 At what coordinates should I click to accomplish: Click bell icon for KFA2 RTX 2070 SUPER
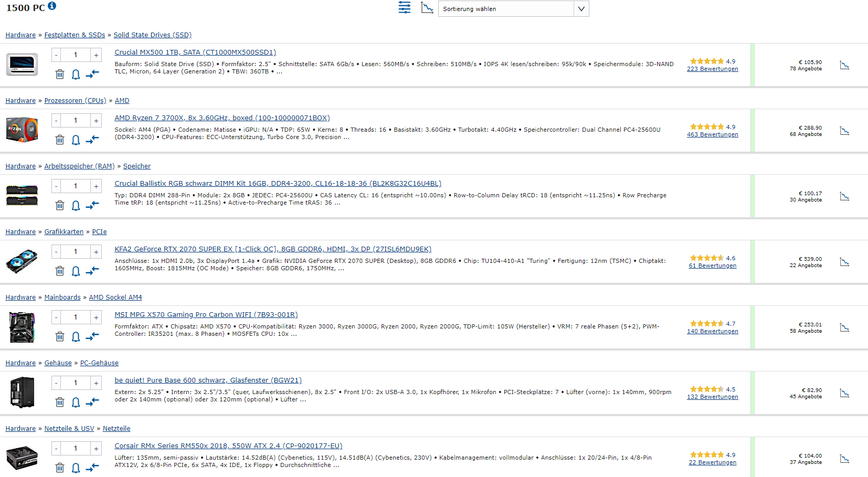click(76, 271)
